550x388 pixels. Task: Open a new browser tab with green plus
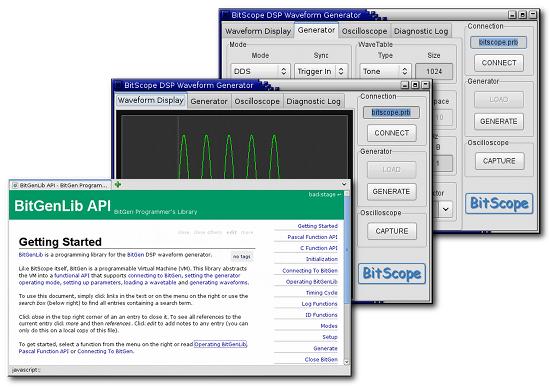point(118,185)
